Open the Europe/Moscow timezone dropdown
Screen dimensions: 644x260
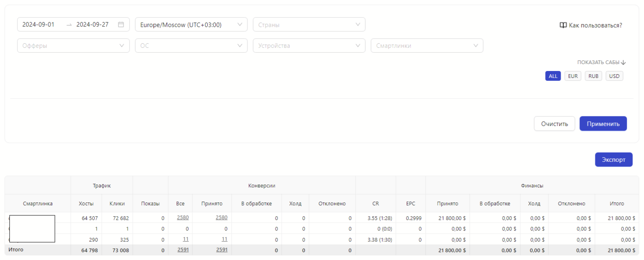tap(191, 24)
